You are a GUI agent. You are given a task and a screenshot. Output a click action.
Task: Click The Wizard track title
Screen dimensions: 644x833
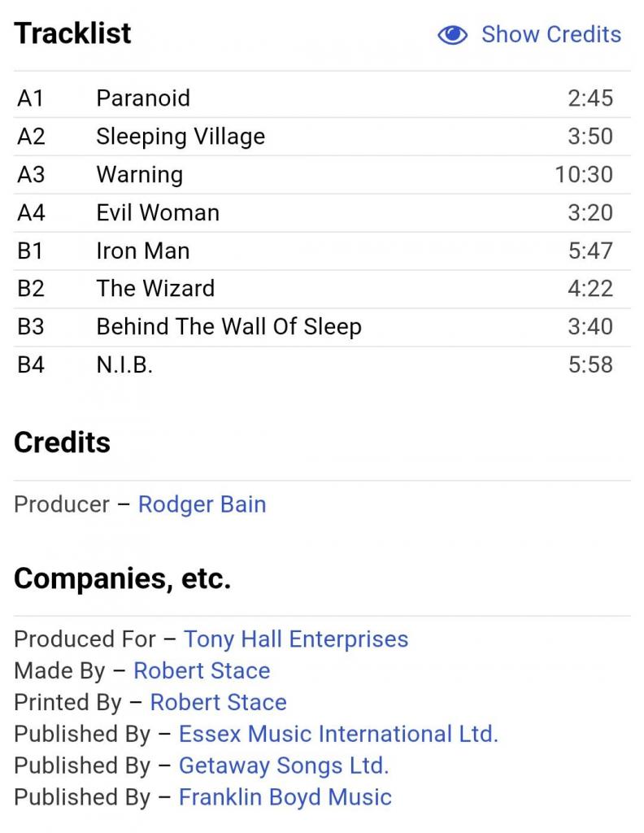point(155,289)
